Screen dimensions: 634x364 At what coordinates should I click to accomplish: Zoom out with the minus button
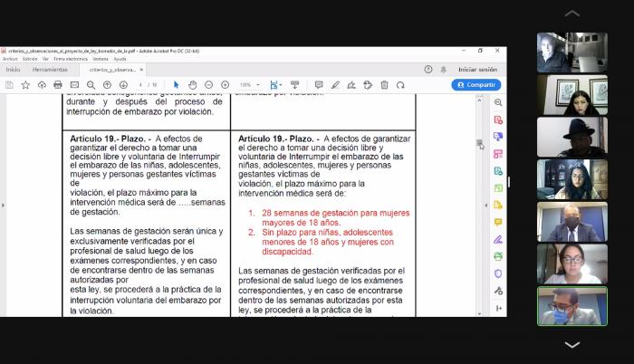208,85
